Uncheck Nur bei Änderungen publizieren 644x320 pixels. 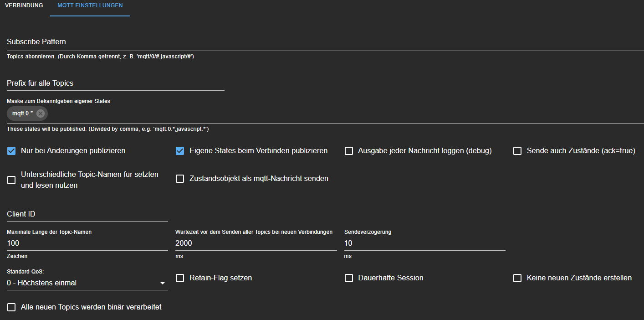point(11,151)
